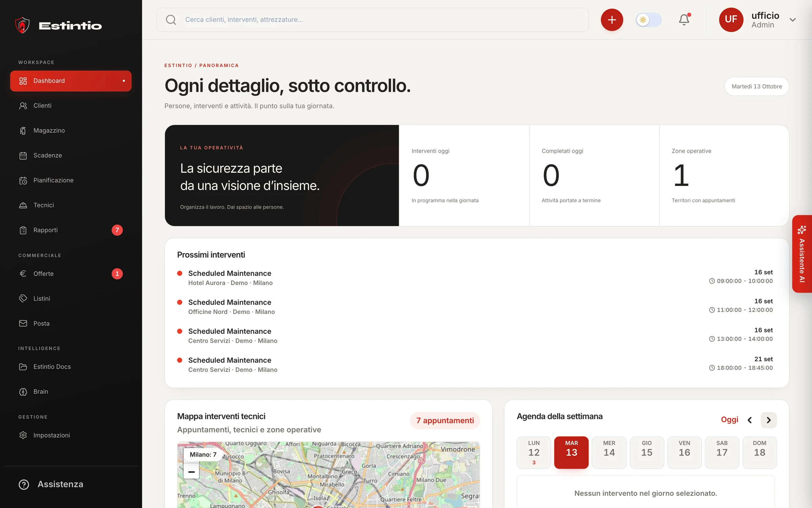Click the Brain icon in sidebar

23,392
